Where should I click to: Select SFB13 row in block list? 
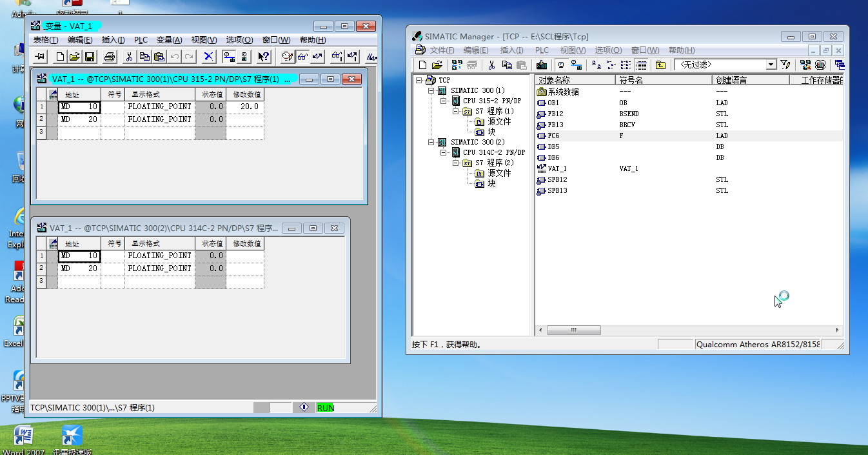[x=557, y=190]
